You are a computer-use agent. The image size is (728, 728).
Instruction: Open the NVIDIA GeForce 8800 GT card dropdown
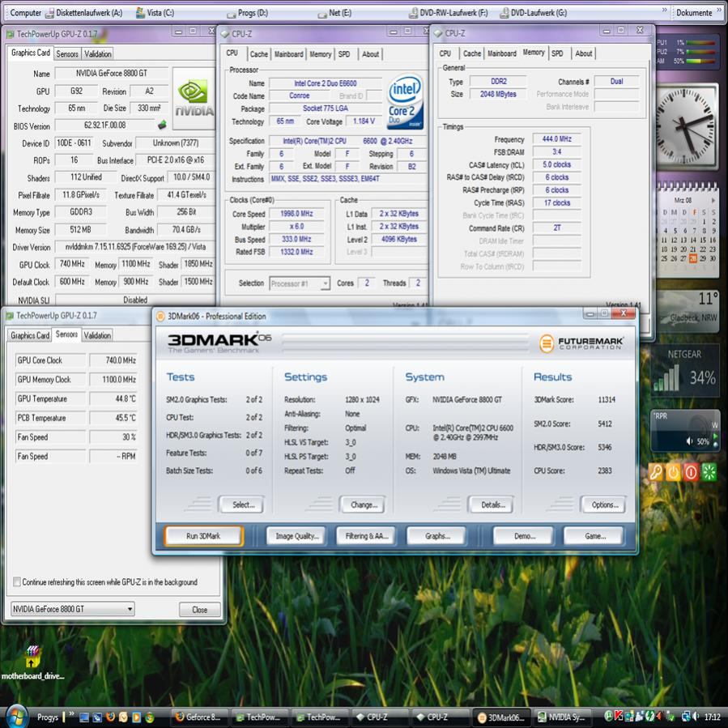(73, 609)
